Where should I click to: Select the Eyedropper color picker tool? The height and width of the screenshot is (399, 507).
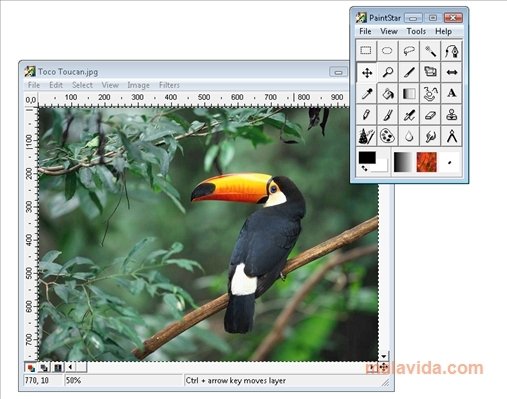366,94
